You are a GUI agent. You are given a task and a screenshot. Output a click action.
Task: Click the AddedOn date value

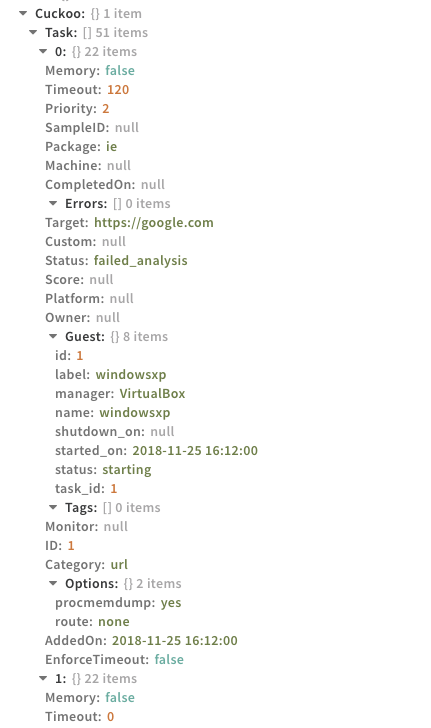pos(175,641)
